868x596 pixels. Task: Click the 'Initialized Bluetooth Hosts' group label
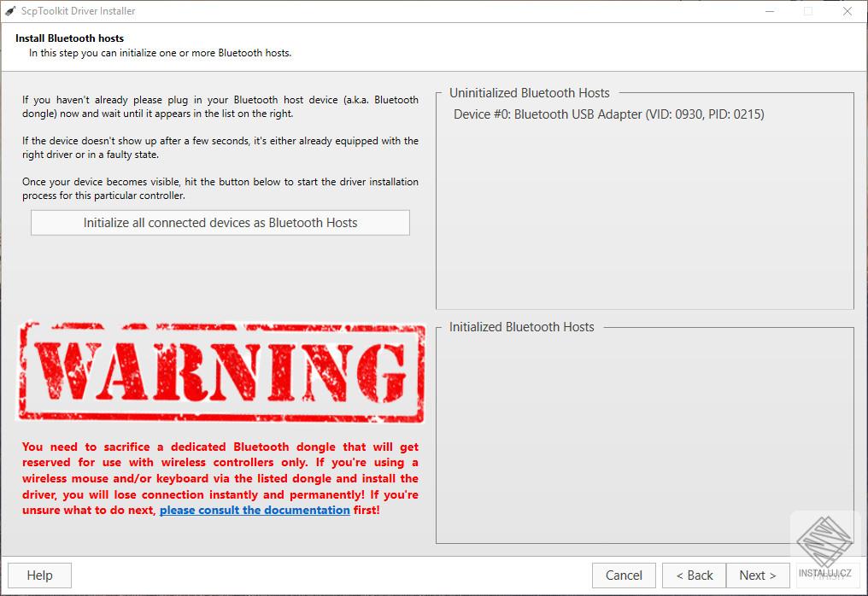[521, 327]
